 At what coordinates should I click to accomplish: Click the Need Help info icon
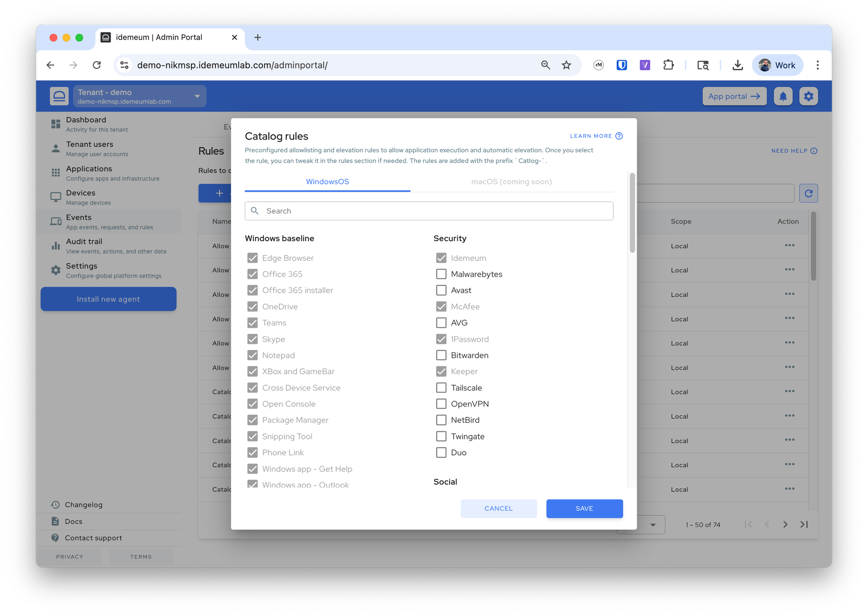pos(814,151)
